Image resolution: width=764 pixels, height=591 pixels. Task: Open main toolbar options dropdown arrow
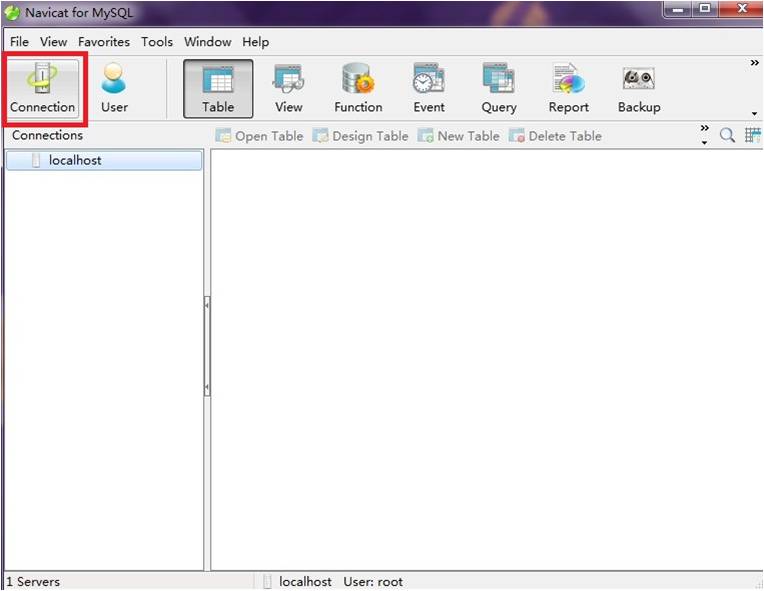point(754,113)
